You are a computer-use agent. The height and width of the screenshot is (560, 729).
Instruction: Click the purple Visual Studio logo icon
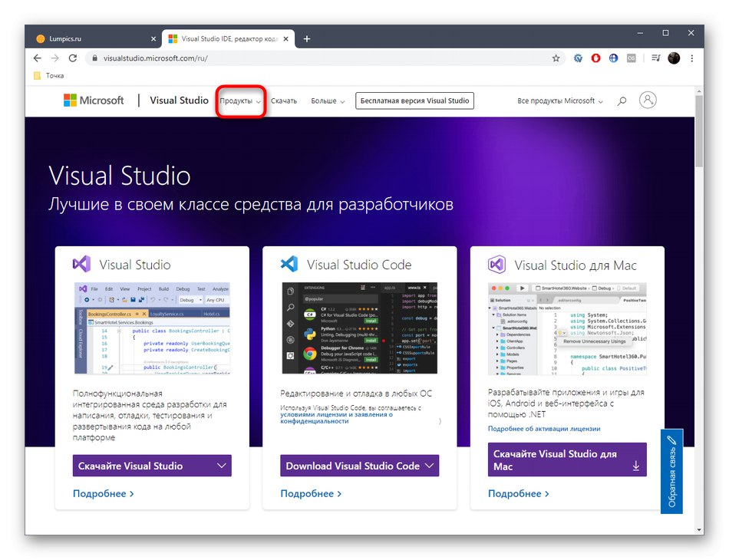tap(81, 264)
